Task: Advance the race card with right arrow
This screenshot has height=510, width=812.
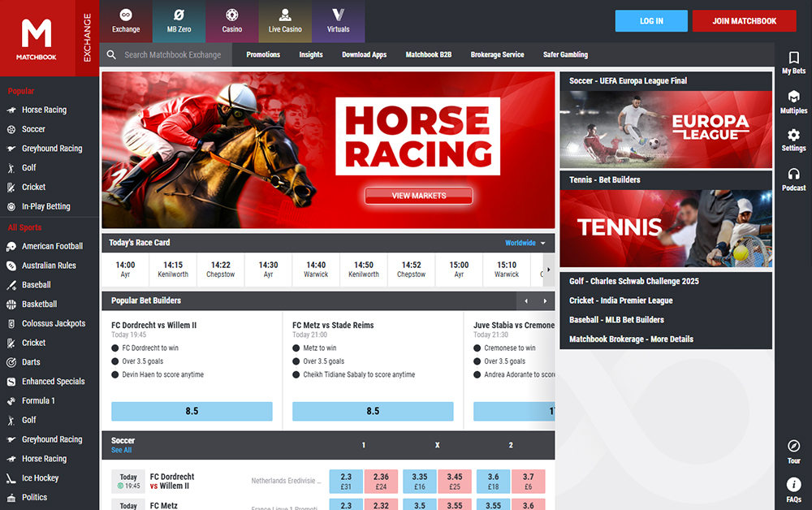Action: [x=549, y=270]
